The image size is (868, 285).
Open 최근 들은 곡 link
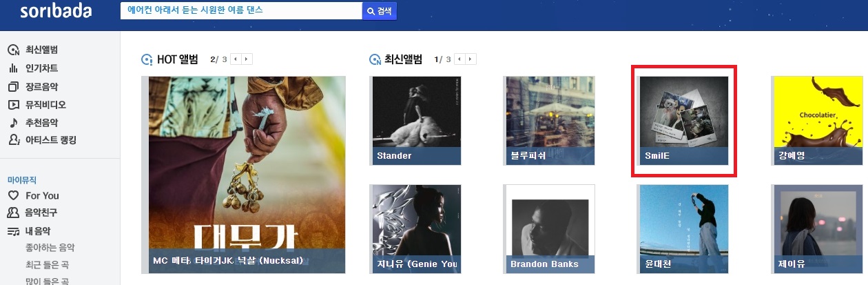(x=48, y=265)
